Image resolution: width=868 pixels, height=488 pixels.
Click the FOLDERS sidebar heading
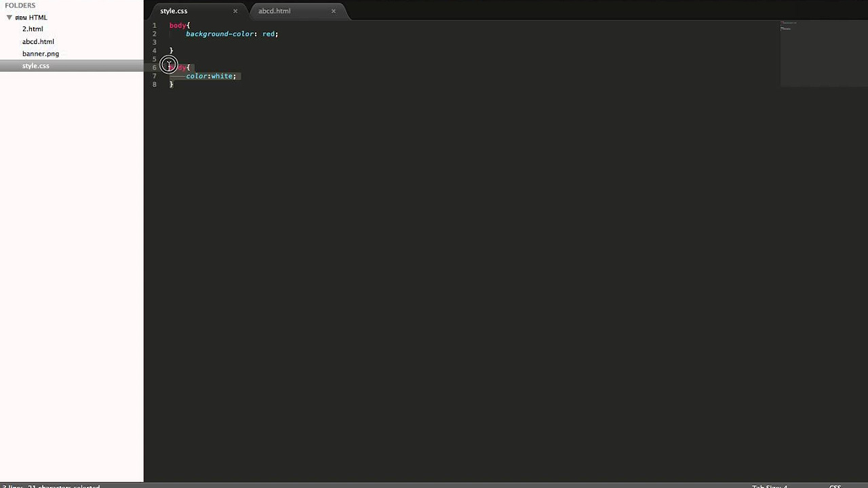click(20, 5)
